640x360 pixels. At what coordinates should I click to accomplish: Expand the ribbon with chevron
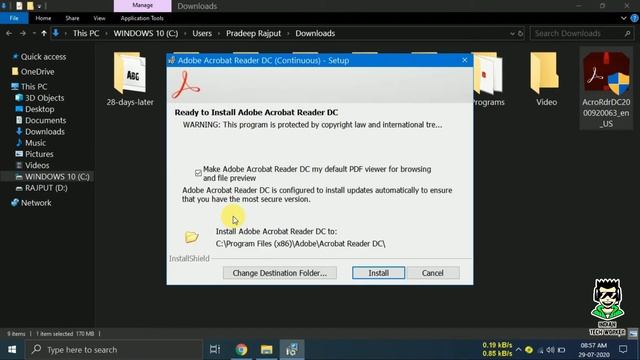click(x=623, y=18)
